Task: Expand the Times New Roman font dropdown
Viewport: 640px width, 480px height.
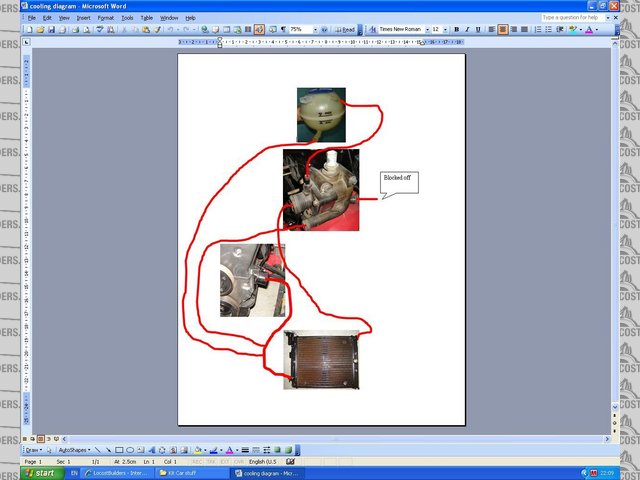Action: pyautogui.click(x=426, y=30)
